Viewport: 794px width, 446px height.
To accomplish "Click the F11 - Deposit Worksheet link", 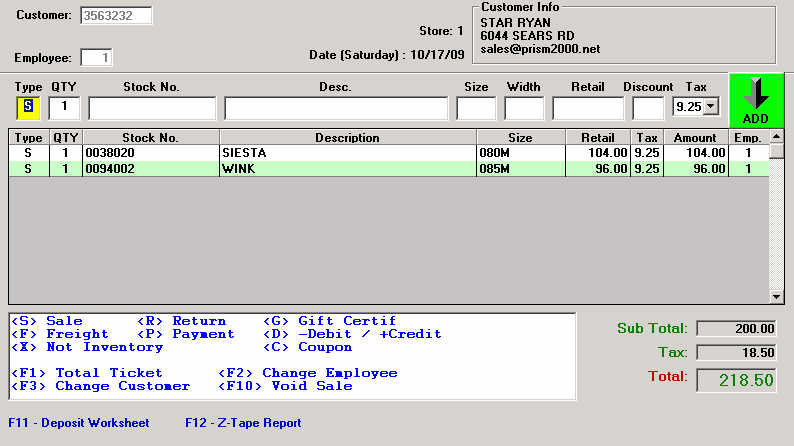I will pyautogui.click(x=79, y=423).
